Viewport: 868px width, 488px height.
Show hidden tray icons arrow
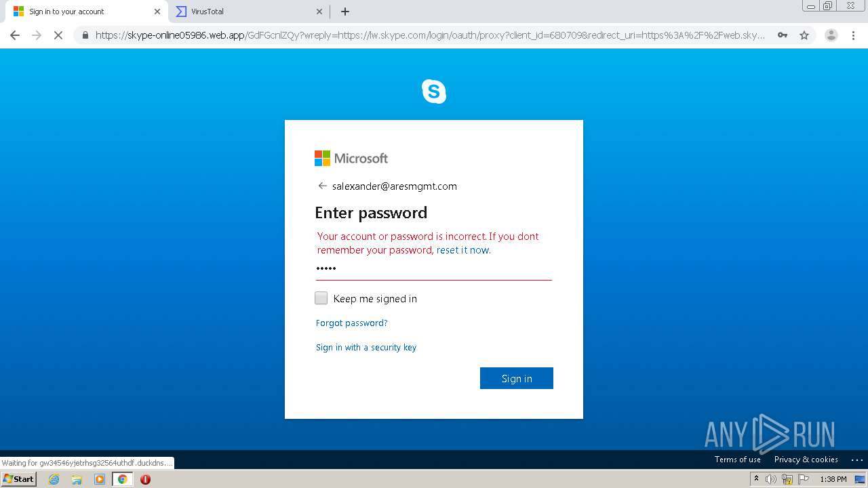point(756,479)
